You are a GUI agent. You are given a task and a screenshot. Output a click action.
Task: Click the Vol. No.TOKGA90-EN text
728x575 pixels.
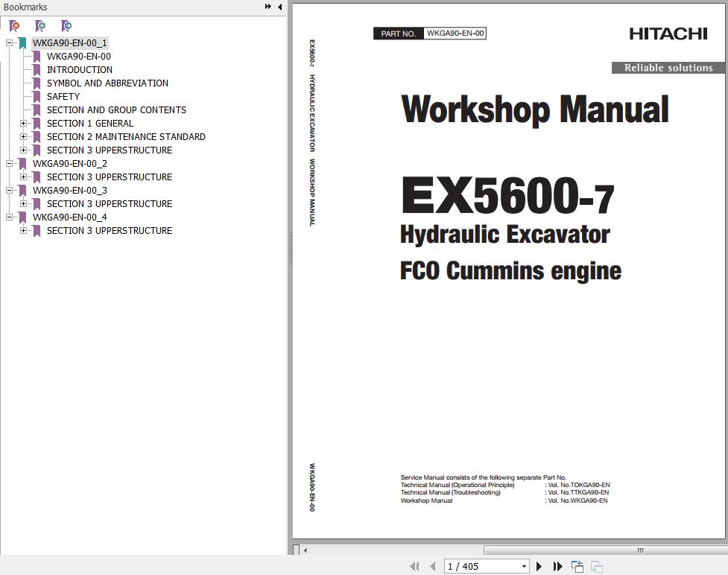579,485
